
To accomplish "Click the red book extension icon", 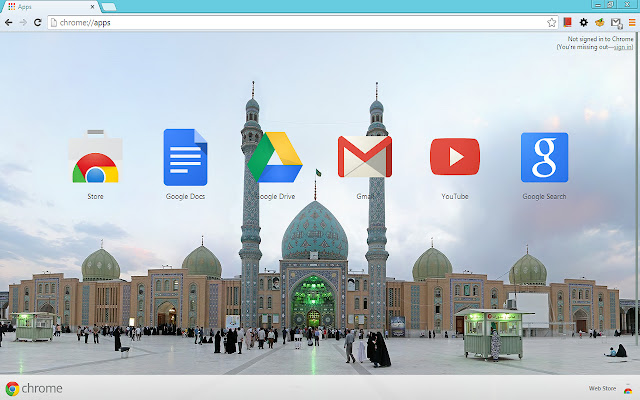I will point(567,21).
